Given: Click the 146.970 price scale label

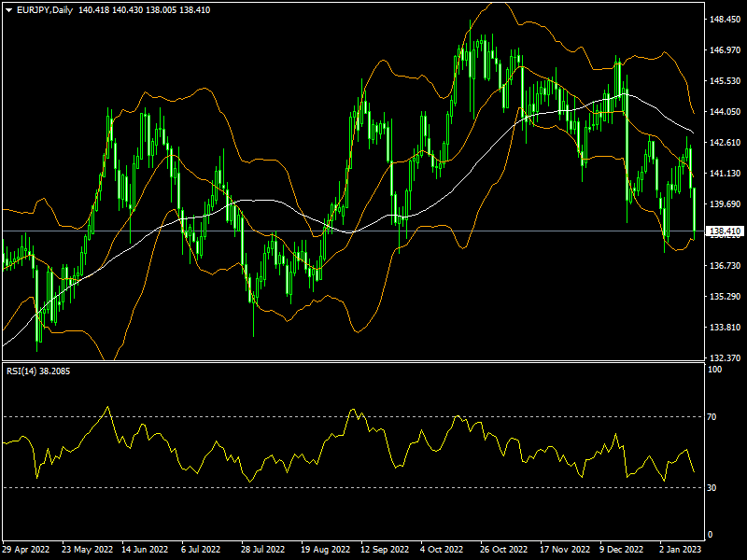Looking at the screenshot, I should click(x=726, y=50).
